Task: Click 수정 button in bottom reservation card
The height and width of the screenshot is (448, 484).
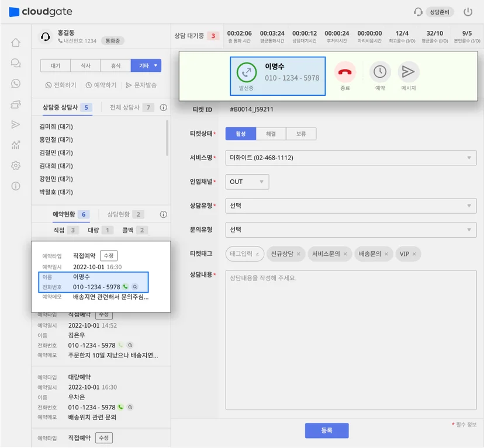Action: pyautogui.click(x=104, y=438)
